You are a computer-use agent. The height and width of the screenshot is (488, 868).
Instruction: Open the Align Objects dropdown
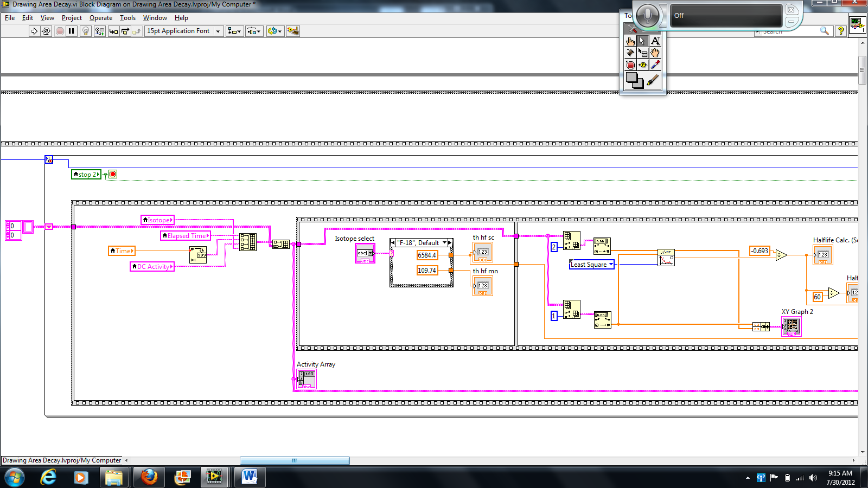(x=234, y=31)
